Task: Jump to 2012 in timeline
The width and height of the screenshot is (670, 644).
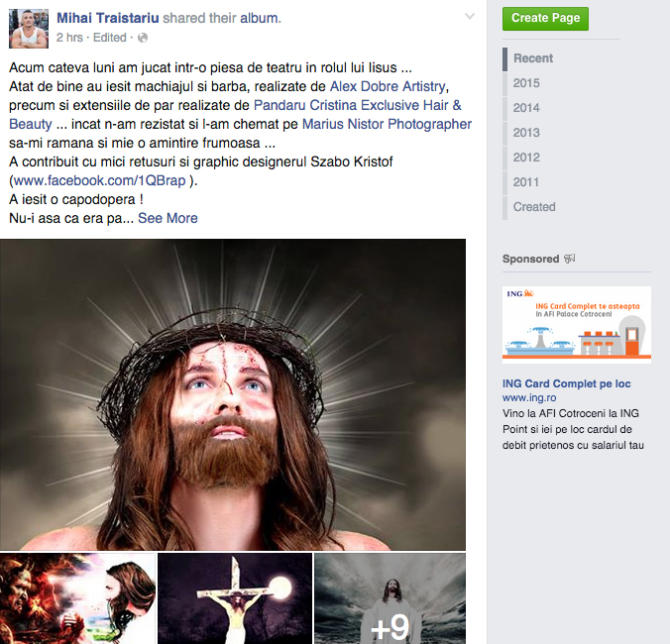Action: [526, 158]
